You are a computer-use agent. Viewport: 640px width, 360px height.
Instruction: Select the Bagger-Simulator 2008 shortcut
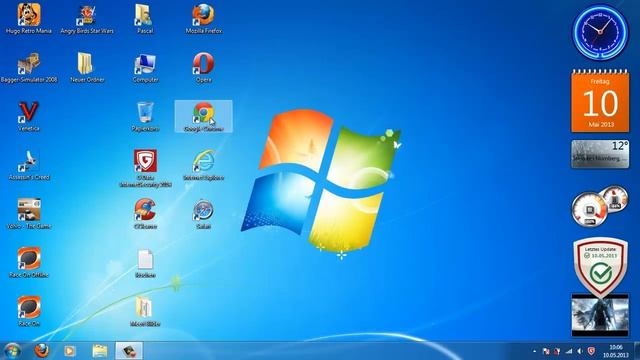click(x=29, y=68)
